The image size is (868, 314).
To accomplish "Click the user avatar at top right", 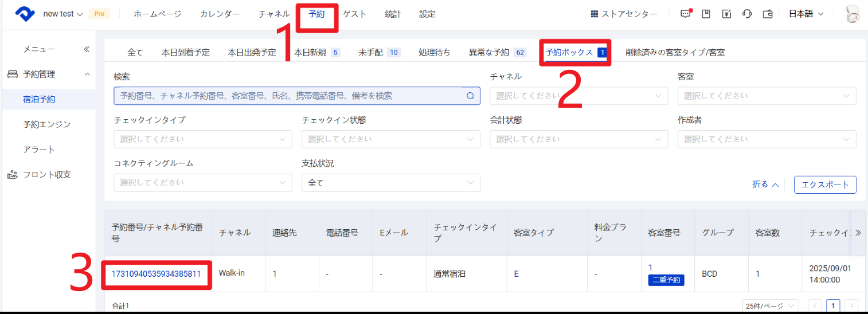I will click(852, 14).
